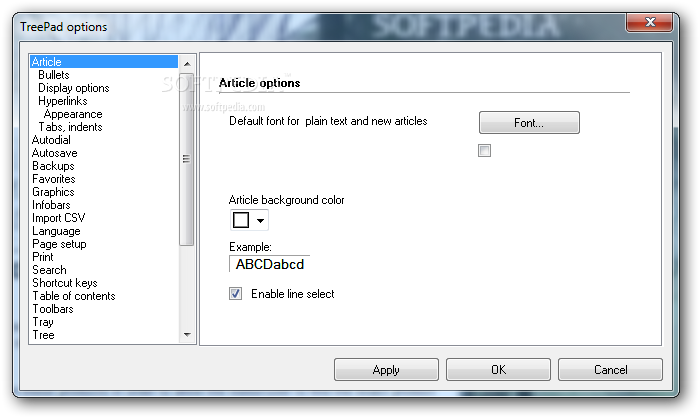The width and height of the screenshot is (700, 418).
Task: Select Autosave in the options list
Action: coord(54,153)
